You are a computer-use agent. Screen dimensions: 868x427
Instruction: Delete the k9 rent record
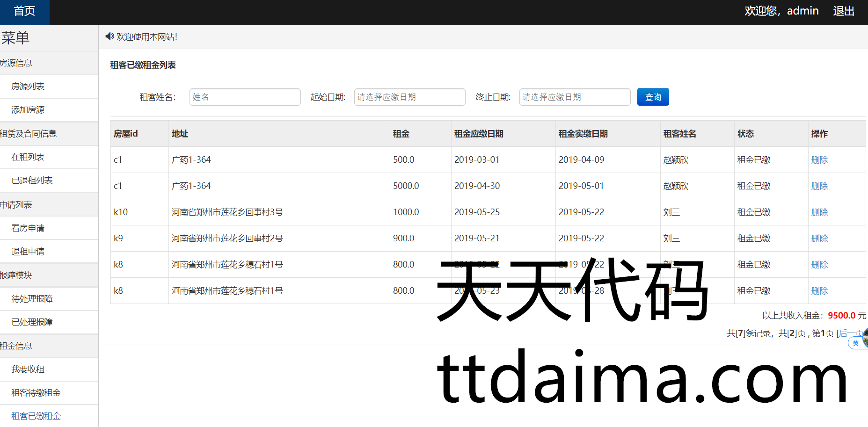click(819, 239)
